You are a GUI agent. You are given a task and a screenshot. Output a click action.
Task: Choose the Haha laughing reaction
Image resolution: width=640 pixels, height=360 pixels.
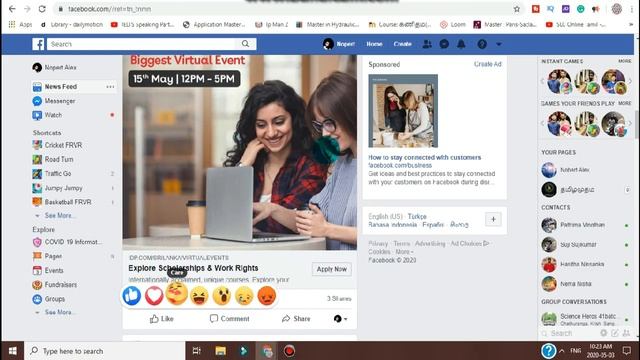199,296
